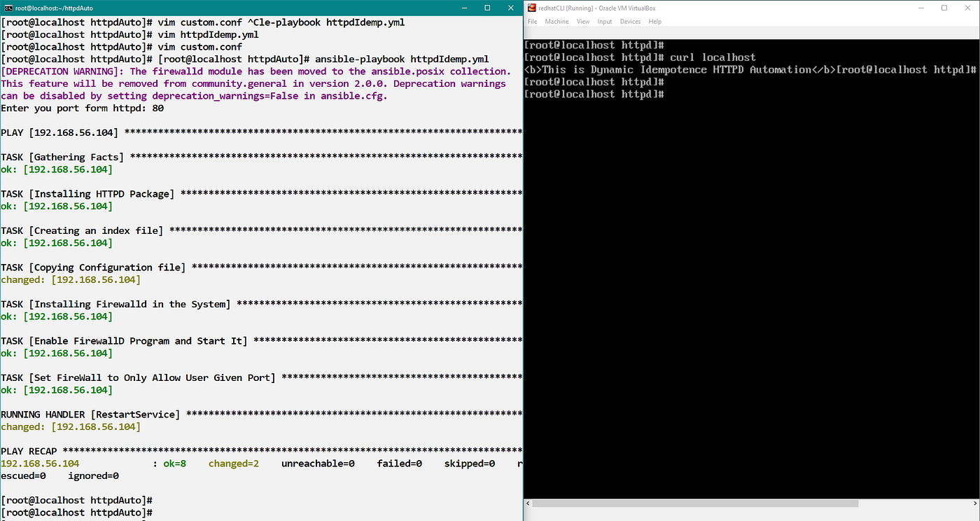This screenshot has height=521, width=980.
Task: Click the 'unreachable=0' recap value
Action: [318, 464]
